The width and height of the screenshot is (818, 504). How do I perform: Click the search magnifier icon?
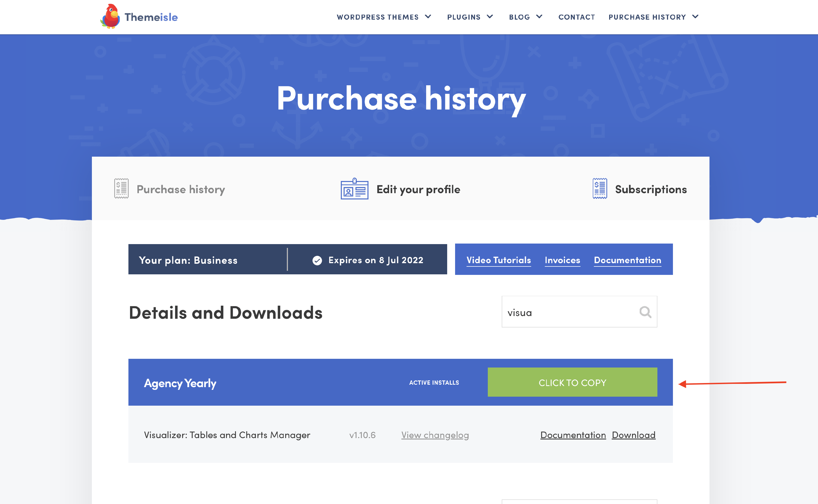tap(645, 312)
